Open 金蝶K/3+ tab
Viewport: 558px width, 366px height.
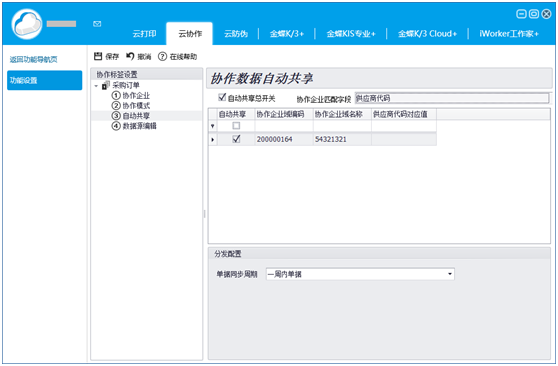tap(287, 34)
